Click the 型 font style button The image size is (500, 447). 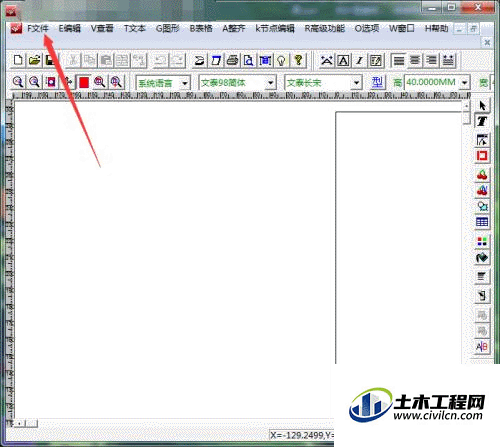[x=377, y=82]
